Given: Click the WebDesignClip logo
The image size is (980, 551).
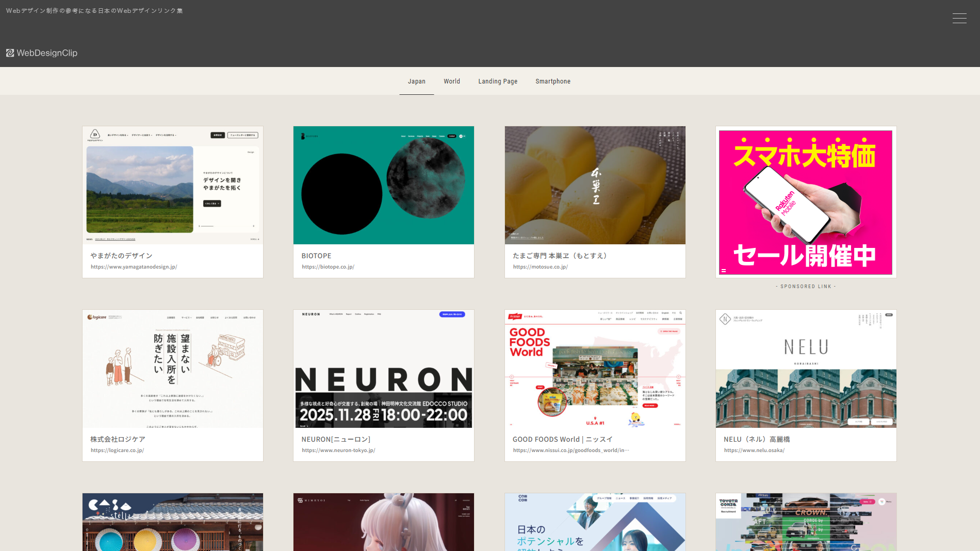Looking at the screenshot, I should click(42, 53).
